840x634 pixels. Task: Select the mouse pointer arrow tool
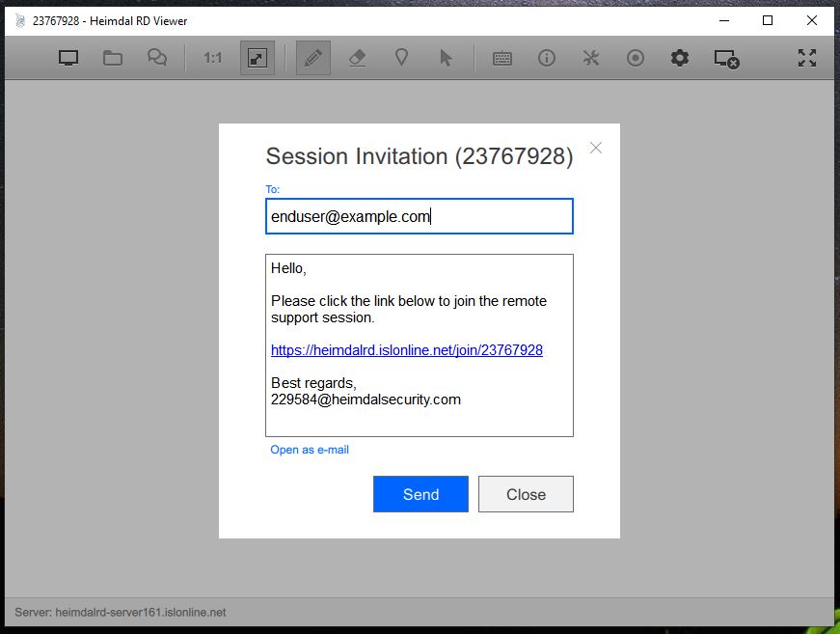click(x=446, y=58)
